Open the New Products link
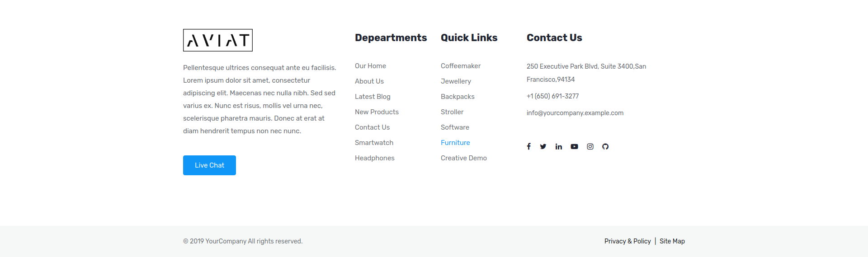868x257 pixels. [x=377, y=112]
